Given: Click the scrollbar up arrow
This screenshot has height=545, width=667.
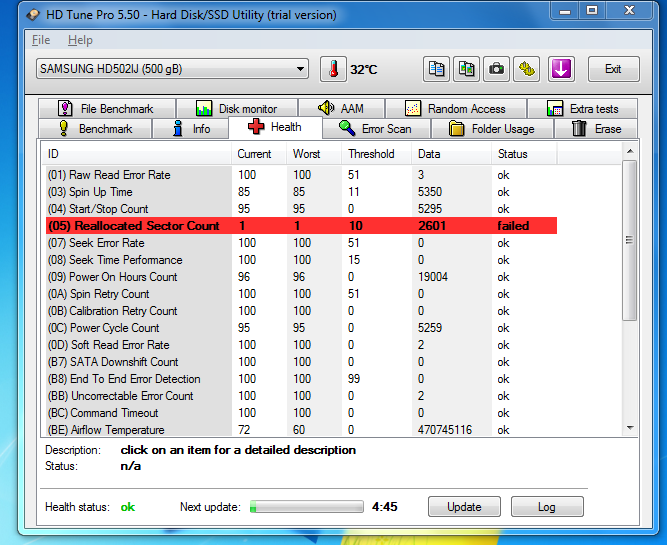Looking at the screenshot, I should (630, 151).
